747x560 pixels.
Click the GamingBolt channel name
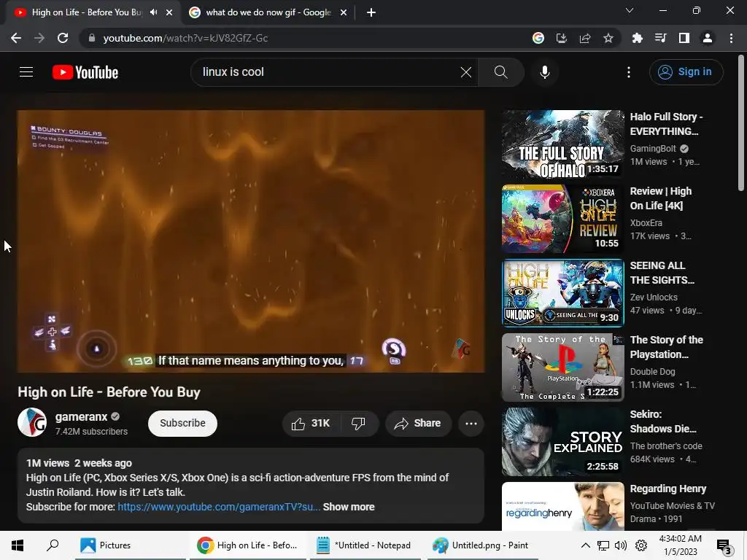click(653, 149)
